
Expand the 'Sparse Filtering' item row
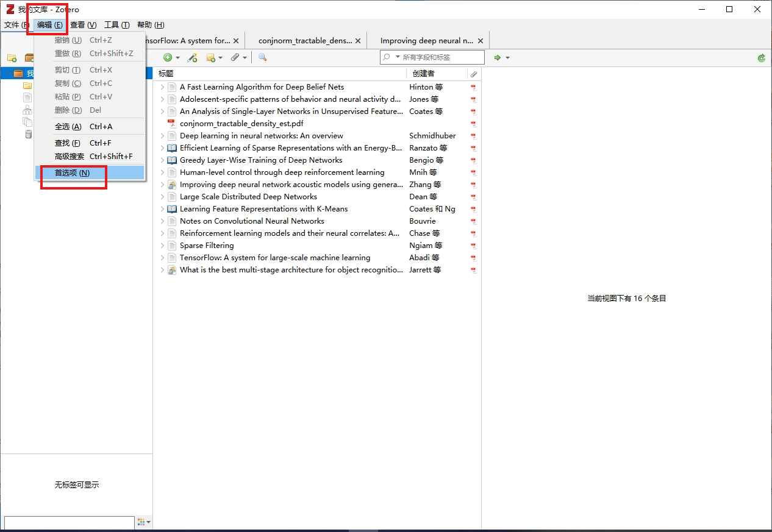pyautogui.click(x=162, y=246)
